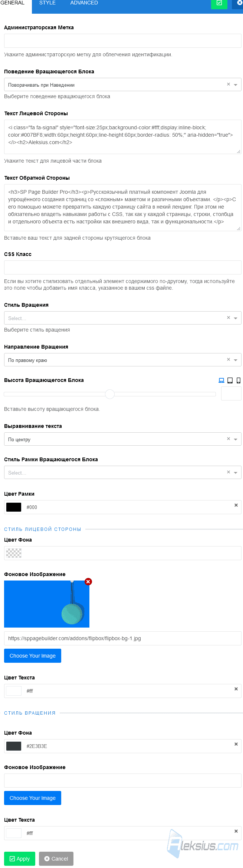The image size is (243, 868).
Task: Click the green save checkmark icon at top
Action: (219, 3)
